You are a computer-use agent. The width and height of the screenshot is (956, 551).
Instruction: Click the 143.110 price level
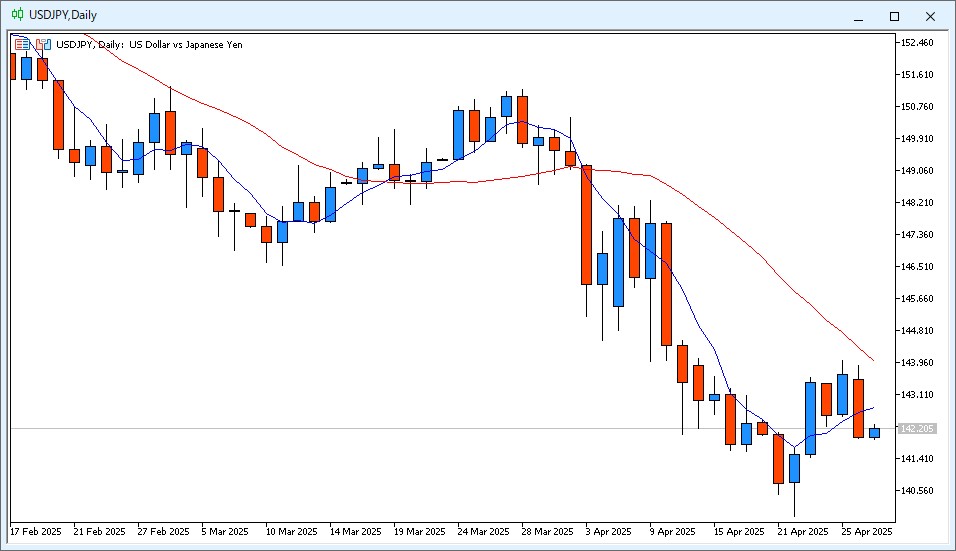pos(917,394)
